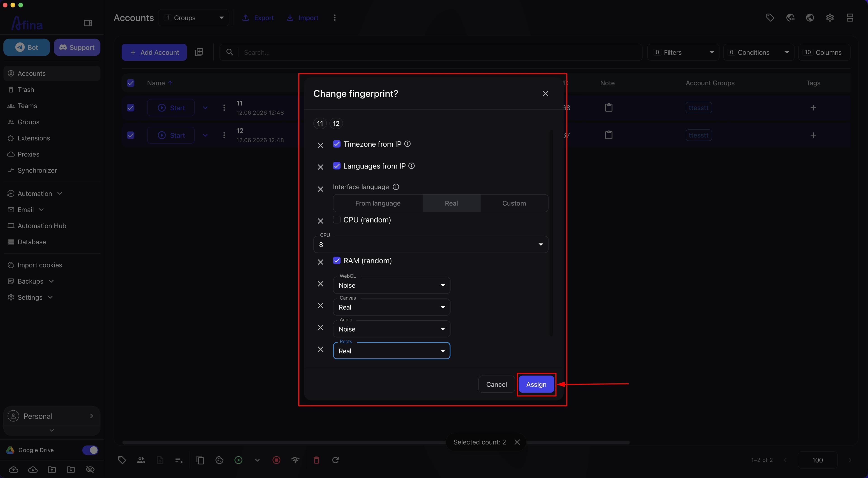Screen dimensions: 868x478
Task: Click the globe icon in top right
Action: pyautogui.click(x=810, y=18)
